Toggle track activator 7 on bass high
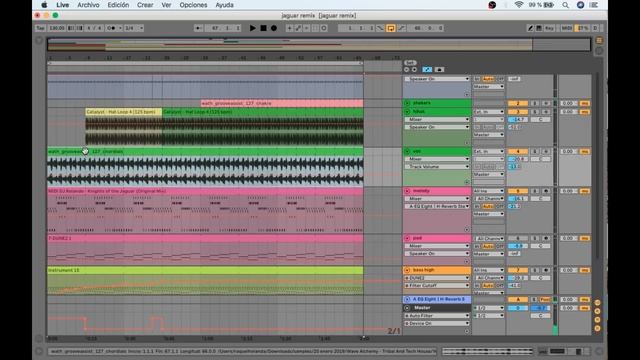Screen dimensions: 640x360 coord(518,270)
